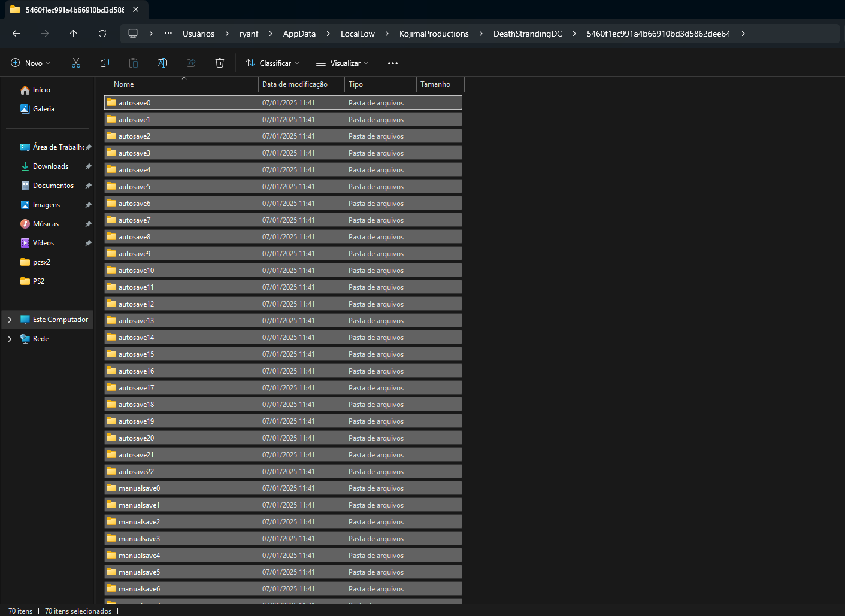Navigate to AppData in the breadcrumb

click(x=299, y=34)
